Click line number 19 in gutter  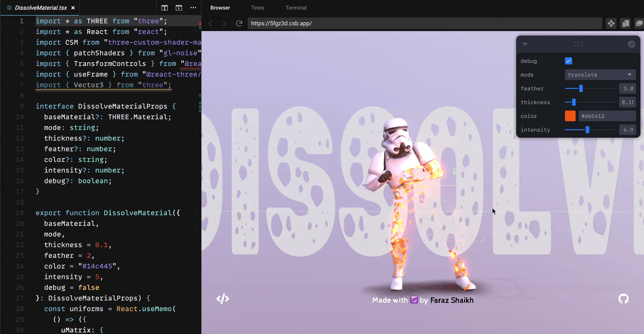tap(20, 213)
